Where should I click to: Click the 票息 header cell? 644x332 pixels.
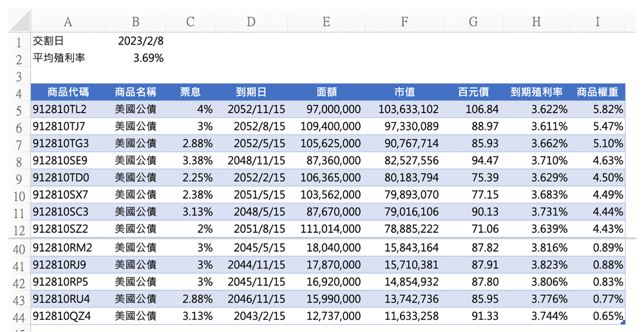pyautogui.click(x=190, y=93)
